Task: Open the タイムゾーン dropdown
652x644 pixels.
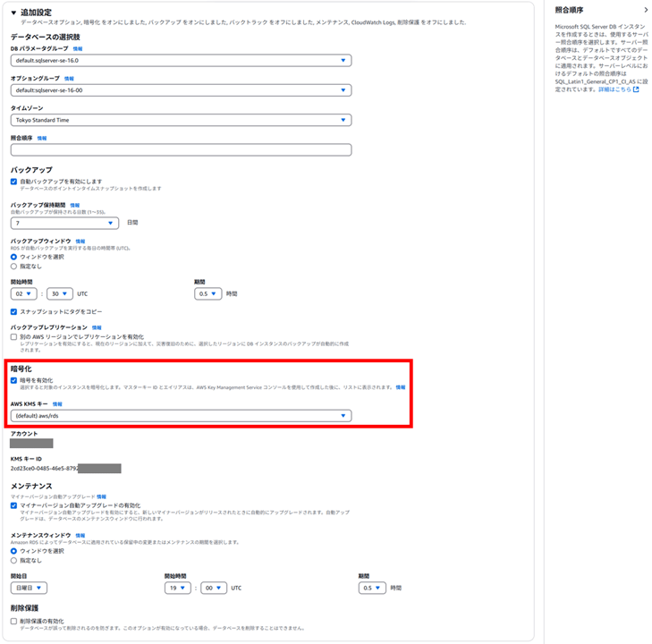Action: coord(181,120)
